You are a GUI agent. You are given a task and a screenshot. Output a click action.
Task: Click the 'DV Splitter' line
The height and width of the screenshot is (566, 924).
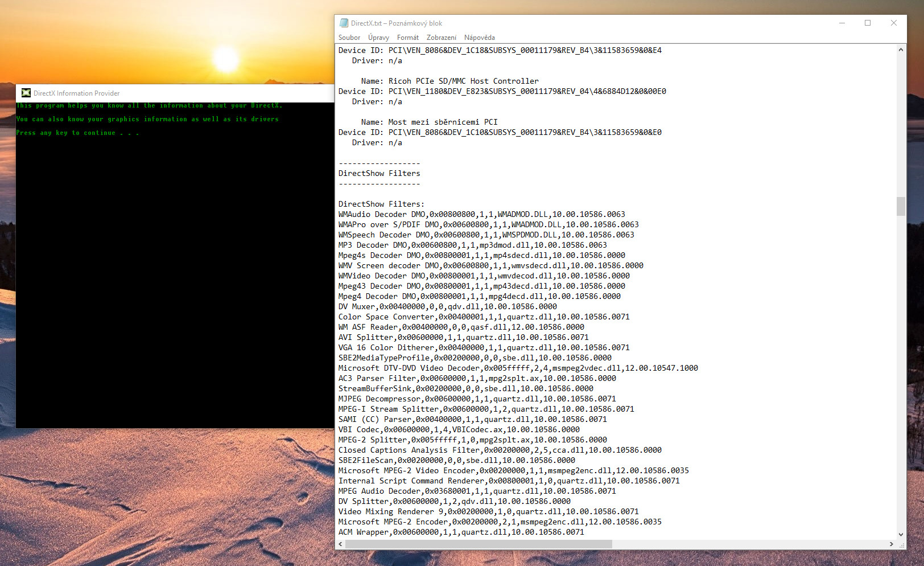tap(454, 501)
